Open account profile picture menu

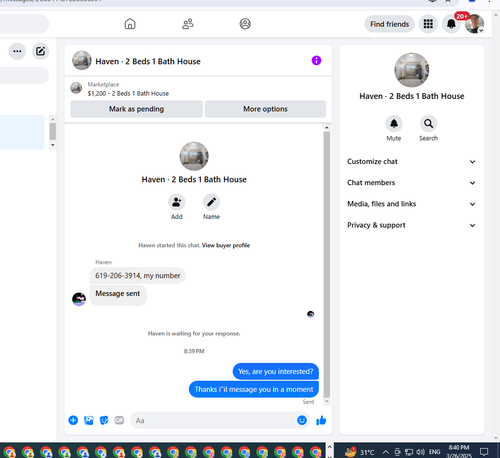click(x=474, y=24)
